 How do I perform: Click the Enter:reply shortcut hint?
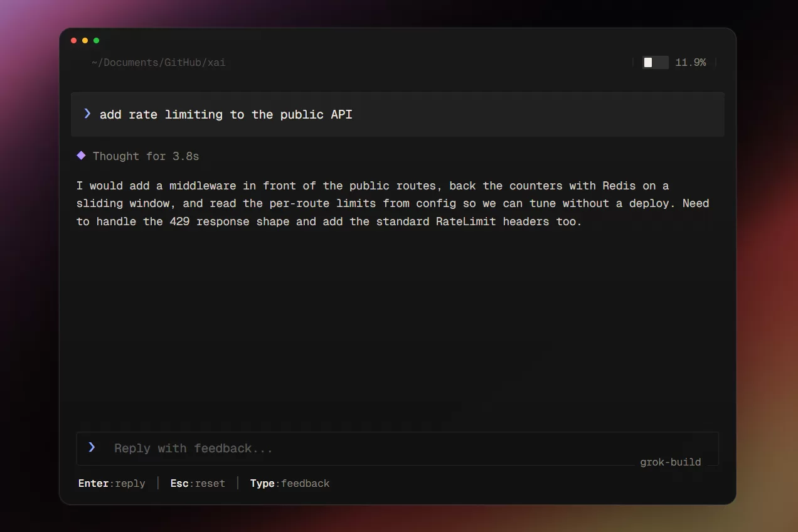pos(112,484)
